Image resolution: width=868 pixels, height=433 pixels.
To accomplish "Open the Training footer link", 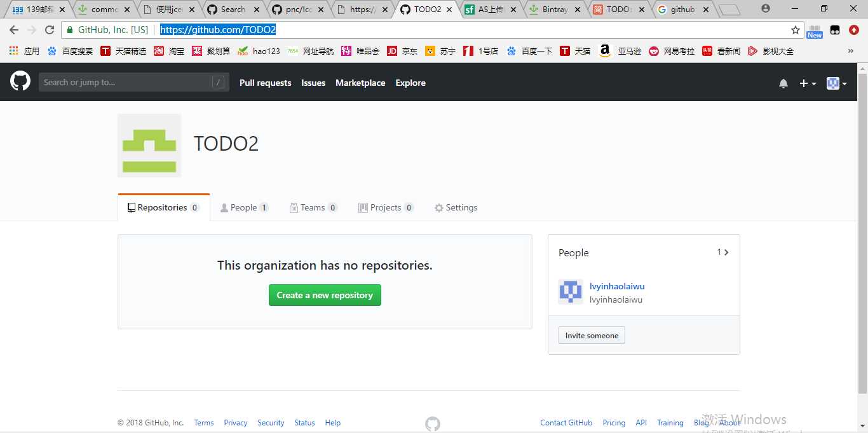I will pyautogui.click(x=670, y=423).
